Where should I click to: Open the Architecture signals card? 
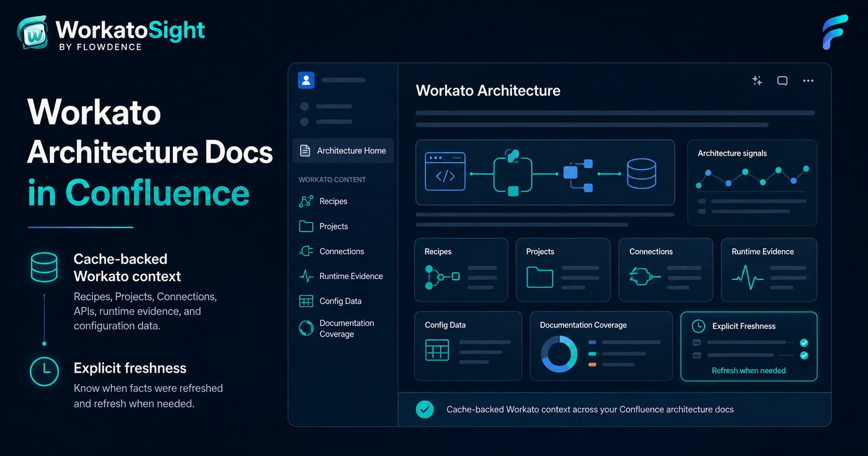click(752, 183)
